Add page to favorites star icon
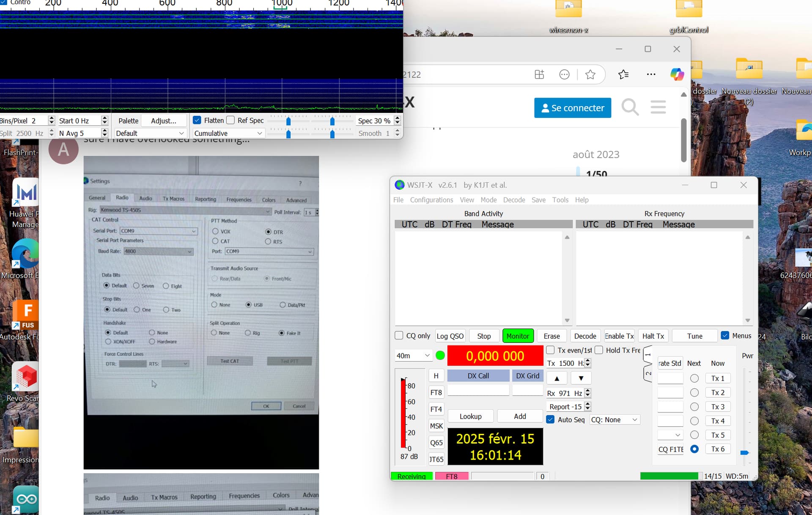This screenshot has height=515, width=812. pyautogui.click(x=590, y=75)
